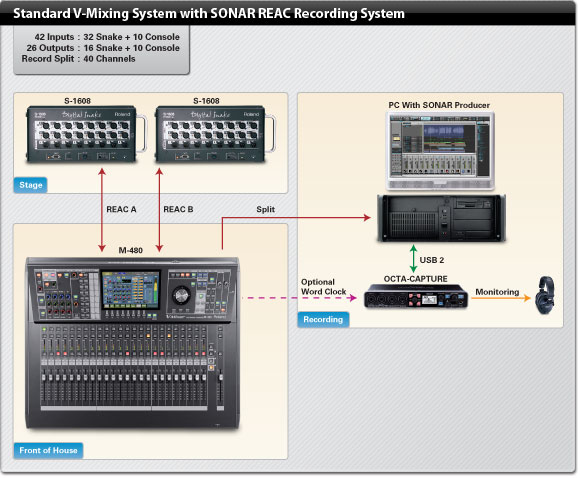Screen dimensions: 580x478
Task: Select the OCTA-CAPTURE audio interface
Action: [x=416, y=296]
